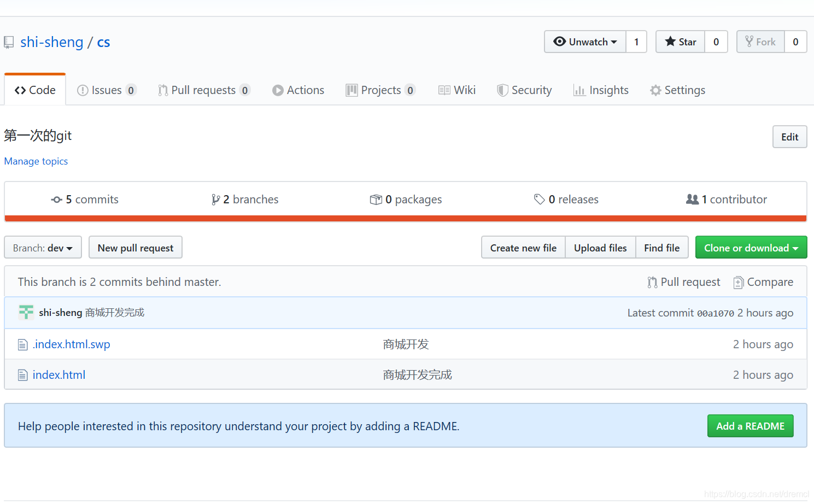The height and width of the screenshot is (504, 814).
Task: Open the Branch: dev selector dropdown
Action: [43, 248]
